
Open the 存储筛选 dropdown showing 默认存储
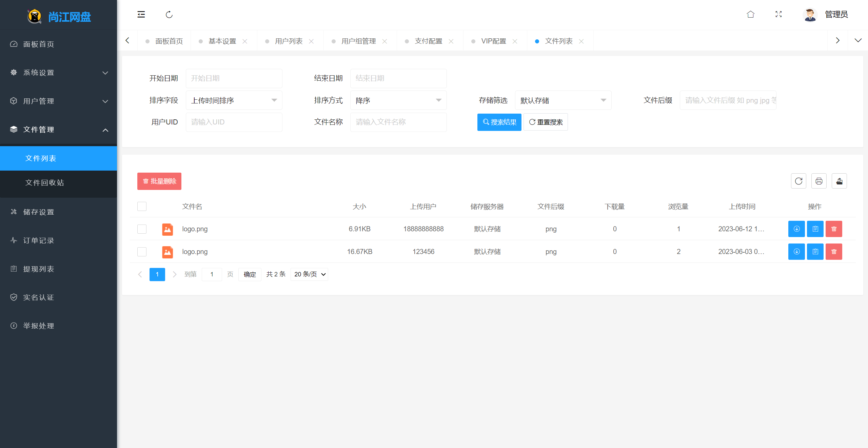coord(563,100)
